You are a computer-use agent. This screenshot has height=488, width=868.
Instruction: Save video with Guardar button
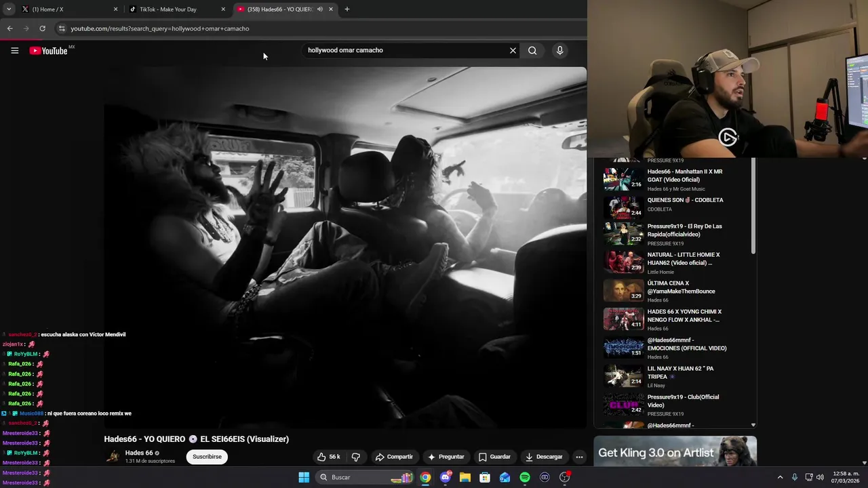[x=494, y=457]
